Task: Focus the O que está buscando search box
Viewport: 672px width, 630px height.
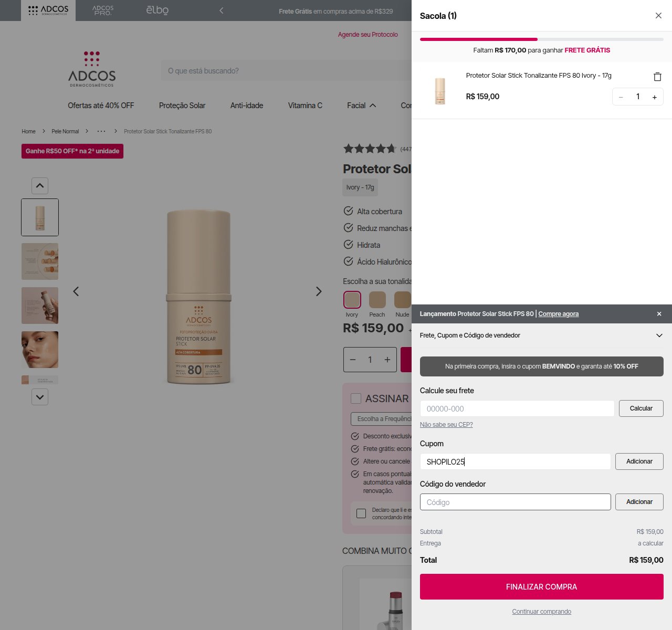Action: point(286,70)
